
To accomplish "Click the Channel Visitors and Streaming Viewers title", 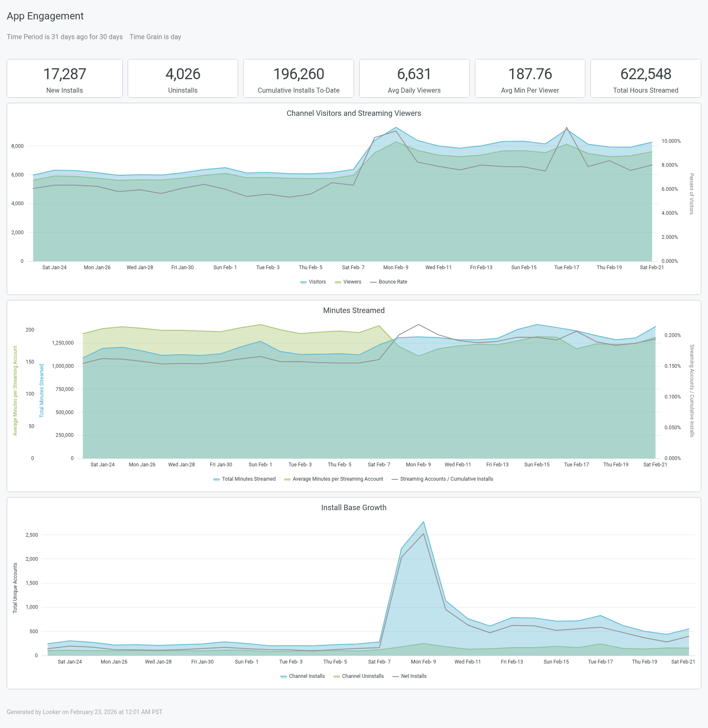I will [x=354, y=113].
